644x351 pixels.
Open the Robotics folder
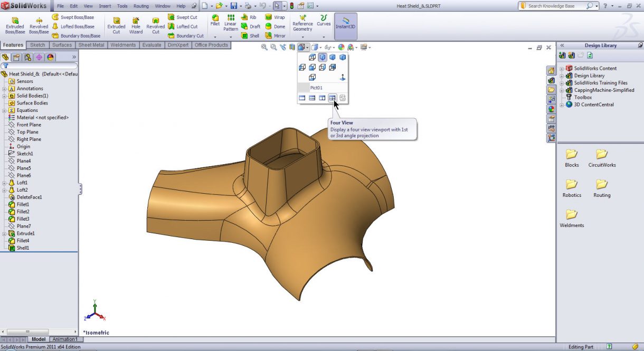click(572, 188)
